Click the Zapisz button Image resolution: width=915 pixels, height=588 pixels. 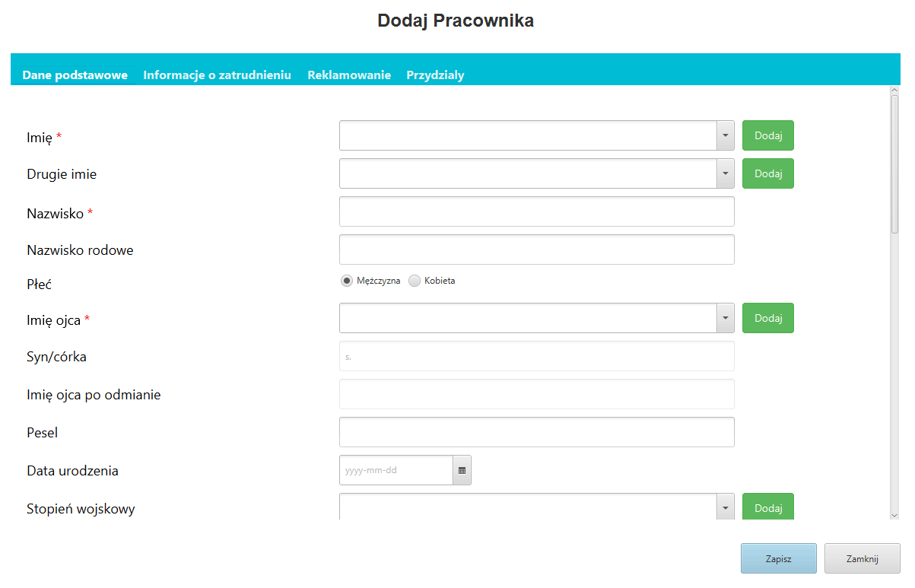pyautogui.click(x=779, y=558)
